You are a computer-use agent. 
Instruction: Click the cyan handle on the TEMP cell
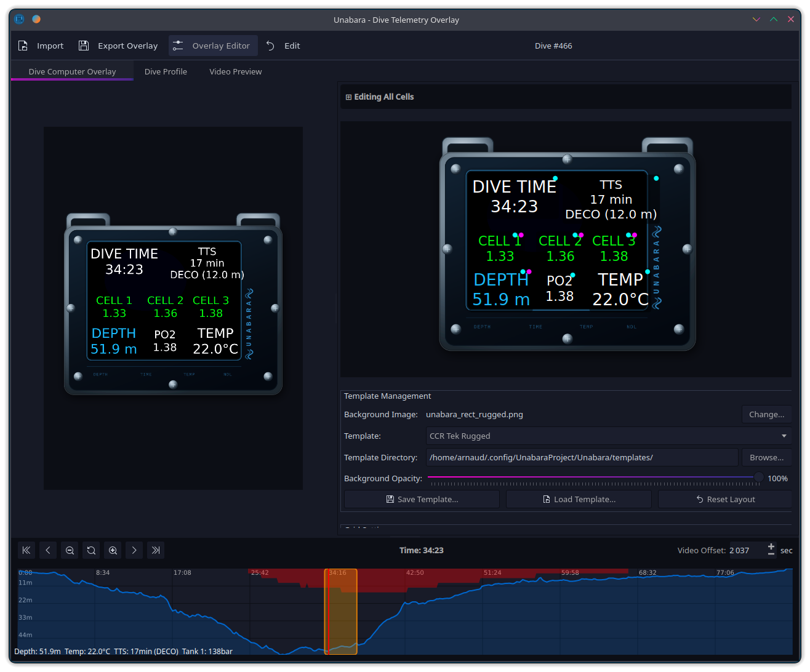tap(648, 271)
